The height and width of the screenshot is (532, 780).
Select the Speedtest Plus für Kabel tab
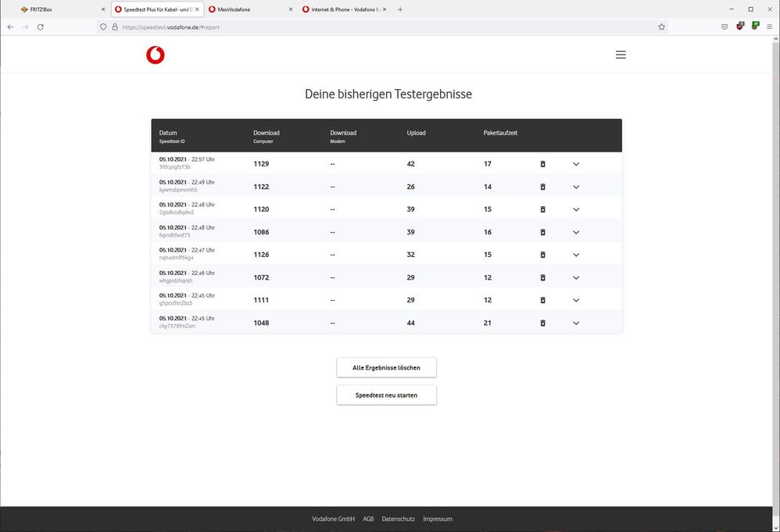coord(157,9)
